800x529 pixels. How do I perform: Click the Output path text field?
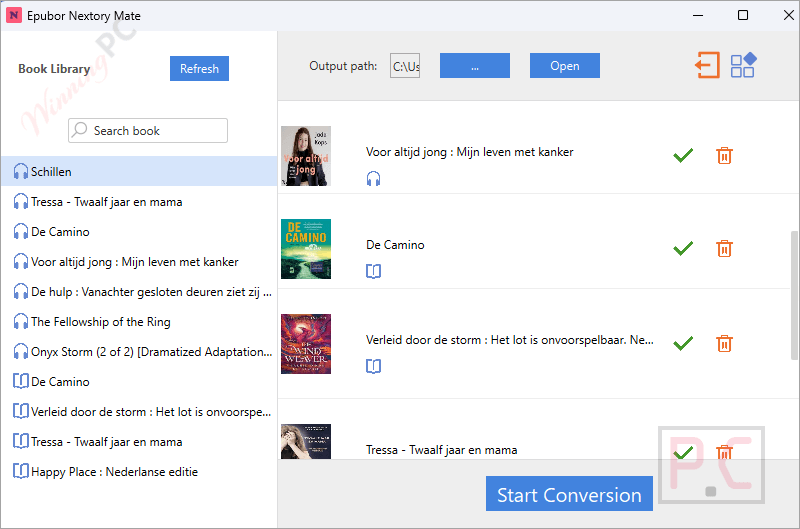(x=405, y=66)
